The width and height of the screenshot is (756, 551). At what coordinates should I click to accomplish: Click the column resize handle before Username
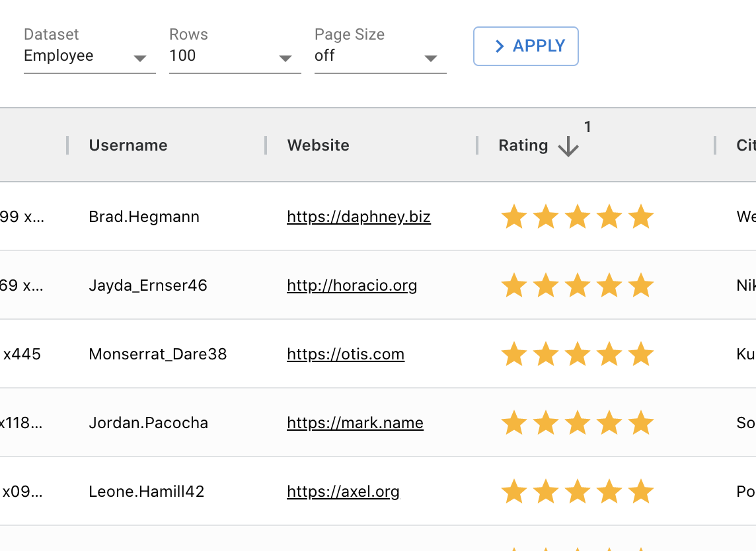(67, 145)
